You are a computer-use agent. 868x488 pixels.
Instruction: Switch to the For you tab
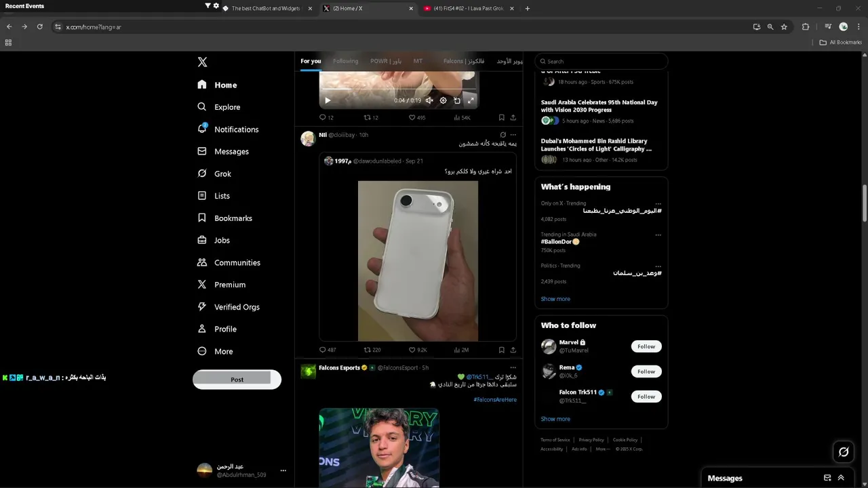coord(311,61)
